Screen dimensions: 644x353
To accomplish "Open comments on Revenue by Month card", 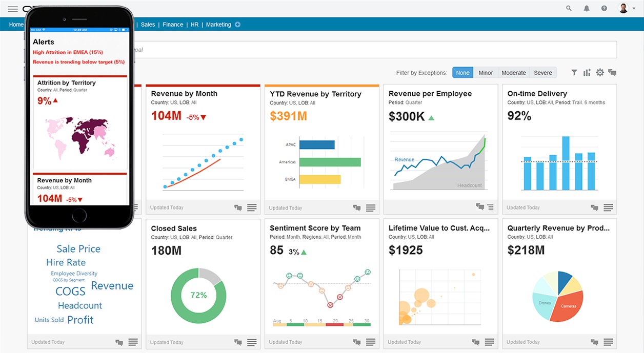I will 238,207.
